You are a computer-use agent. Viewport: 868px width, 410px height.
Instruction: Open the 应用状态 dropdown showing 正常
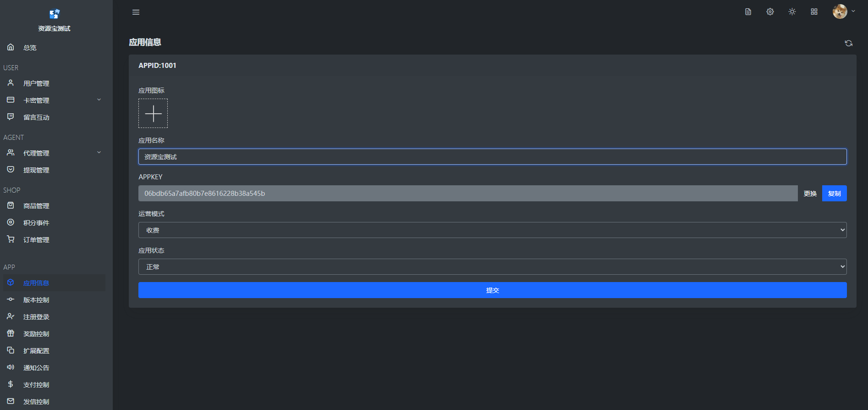[x=492, y=267]
